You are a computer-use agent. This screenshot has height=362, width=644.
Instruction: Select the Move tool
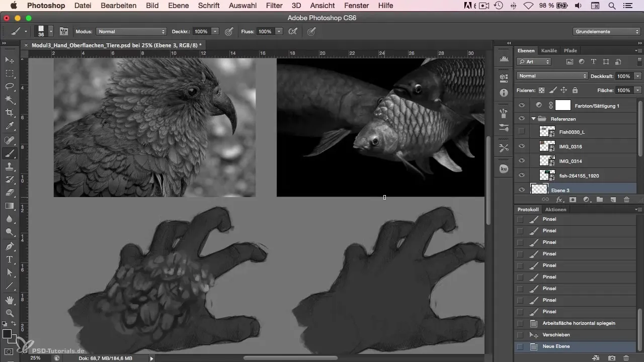pos(10,60)
